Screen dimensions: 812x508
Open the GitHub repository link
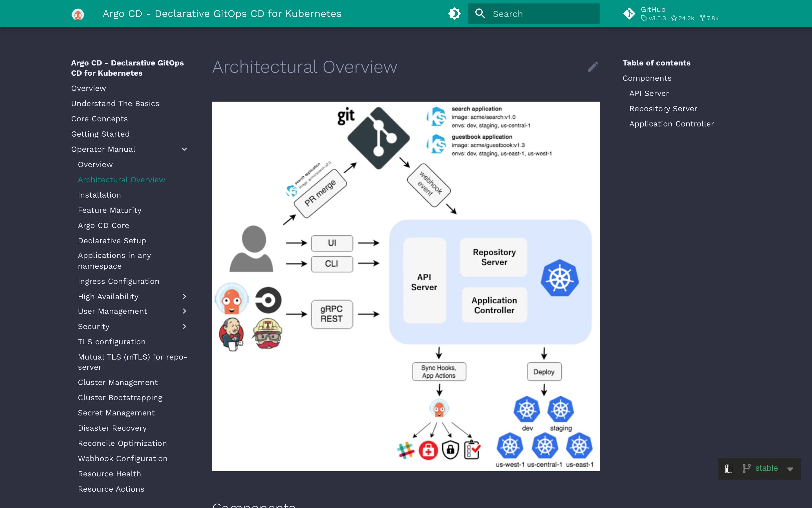click(x=670, y=14)
